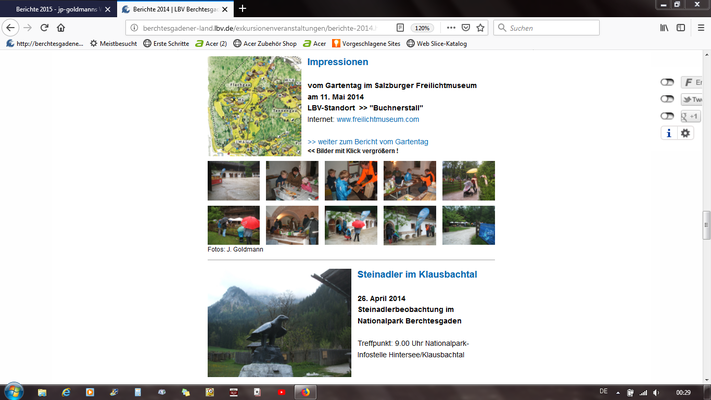Click the Google +1 button

tap(692, 116)
